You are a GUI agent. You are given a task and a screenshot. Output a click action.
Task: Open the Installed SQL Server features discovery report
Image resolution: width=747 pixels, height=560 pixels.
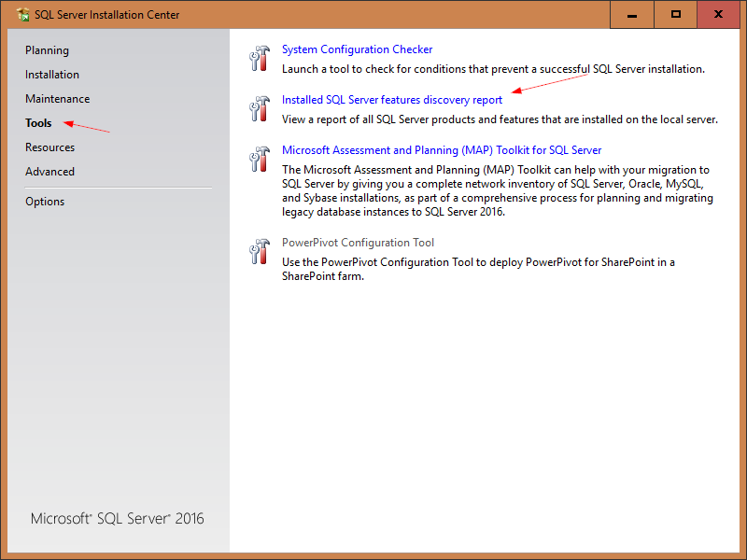point(392,99)
